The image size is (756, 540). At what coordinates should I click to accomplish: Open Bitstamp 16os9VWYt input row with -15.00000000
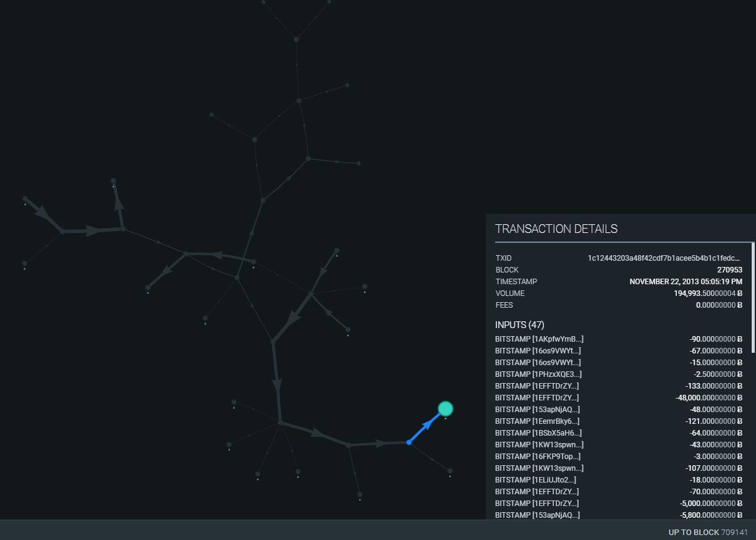(x=618, y=363)
